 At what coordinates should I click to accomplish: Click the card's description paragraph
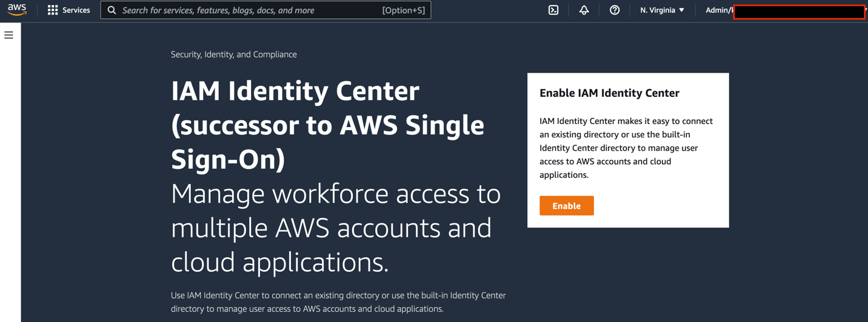(626, 148)
